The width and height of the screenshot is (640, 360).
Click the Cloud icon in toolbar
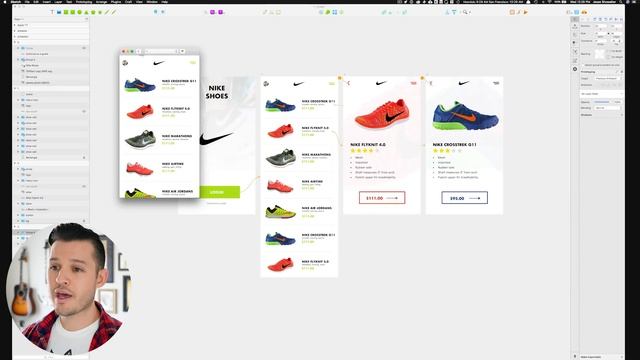click(x=584, y=12)
